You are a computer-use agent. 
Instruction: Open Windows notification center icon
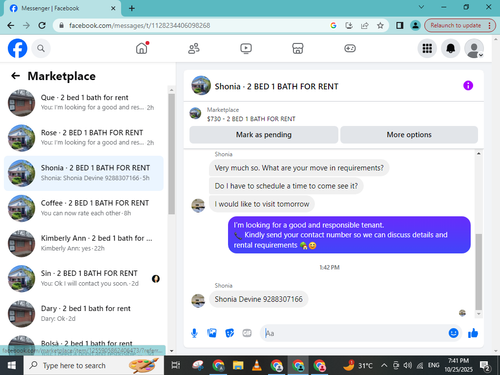pyautogui.click(x=484, y=366)
